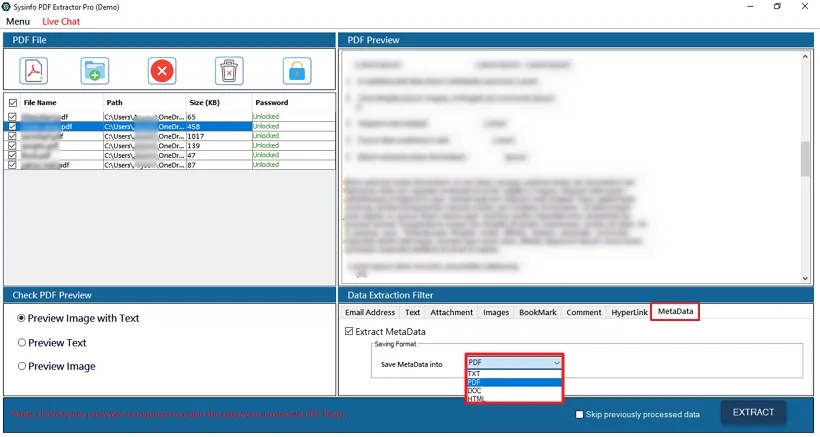Click the Remove all files trash icon

click(229, 71)
